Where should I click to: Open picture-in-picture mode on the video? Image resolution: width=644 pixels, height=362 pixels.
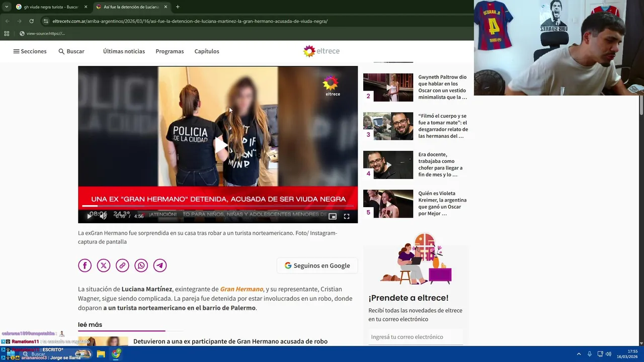(333, 216)
